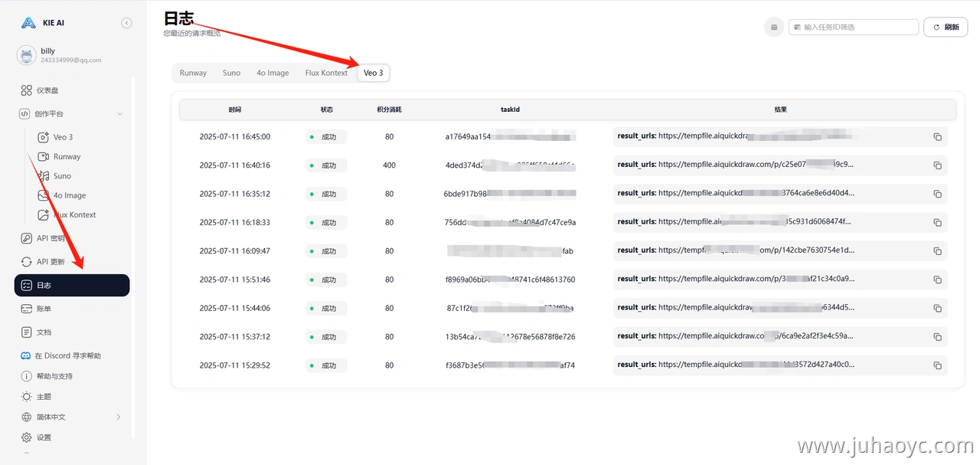Viewport: 980px width, 465px height.
Task: Select the Veo 3 log tab
Action: coord(374,73)
